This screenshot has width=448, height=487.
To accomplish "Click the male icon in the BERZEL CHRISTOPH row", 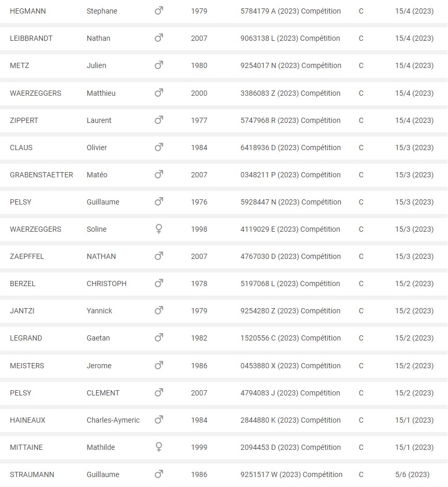I will click(158, 284).
